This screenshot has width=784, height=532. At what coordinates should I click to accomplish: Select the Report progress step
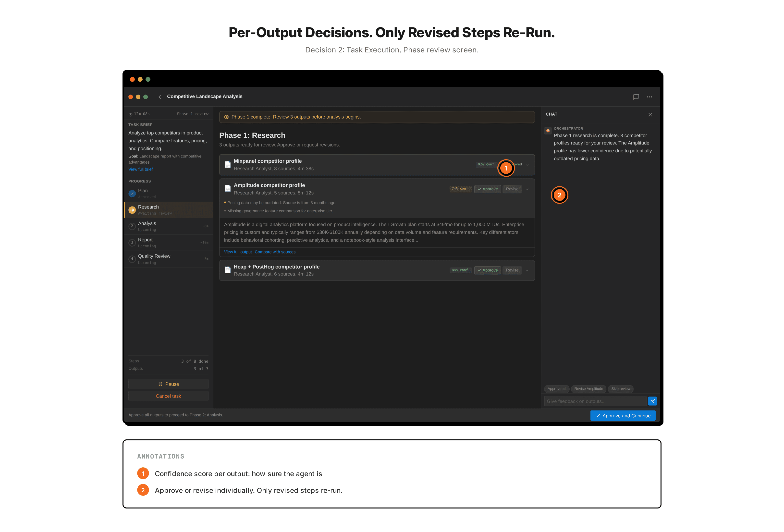tap(168, 242)
